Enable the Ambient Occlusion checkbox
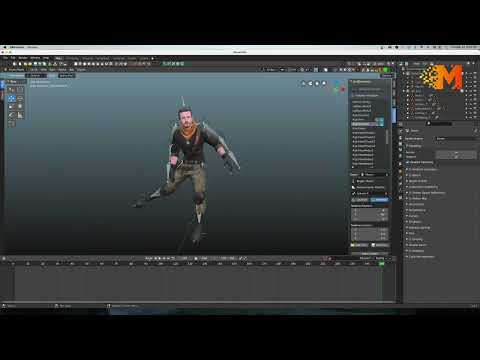Screen dimensions: 480x360 tap(411, 169)
